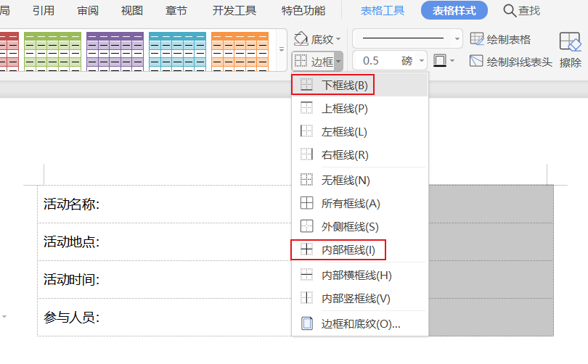Select the green table style thumbnail
The height and width of the screenshot is (364, 588).
click(x=52, y=51)
